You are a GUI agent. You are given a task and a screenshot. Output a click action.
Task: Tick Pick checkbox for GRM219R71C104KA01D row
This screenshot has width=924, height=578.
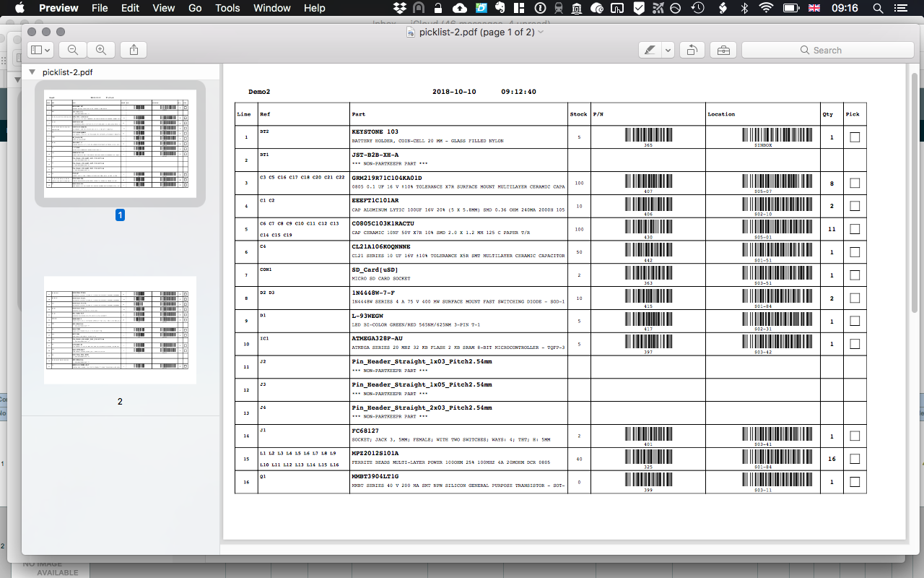(855, 184)
